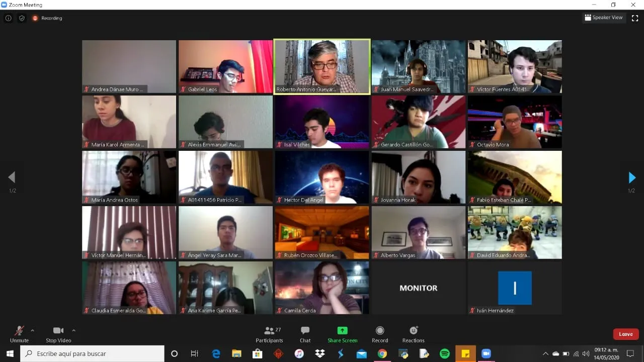Screen dimensions: 644x362
Task: Toggle camera with Stop Video button
Action: coord(58,334)
